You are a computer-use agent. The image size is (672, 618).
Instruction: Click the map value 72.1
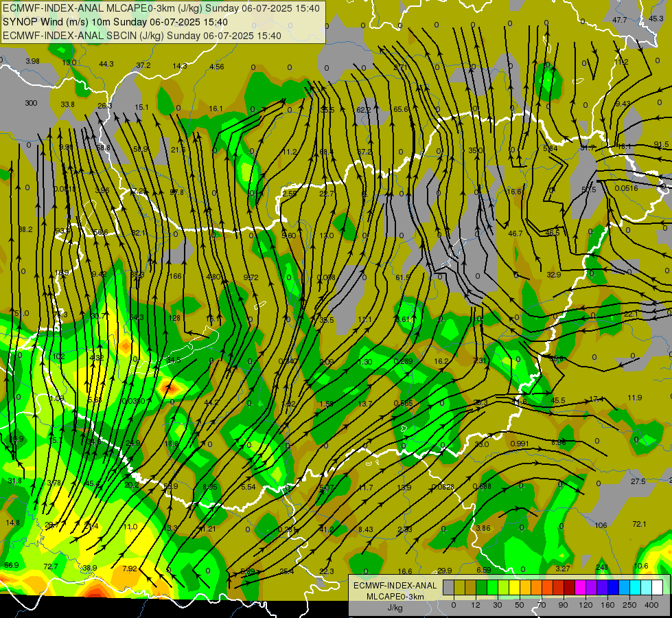click(639, 524)
